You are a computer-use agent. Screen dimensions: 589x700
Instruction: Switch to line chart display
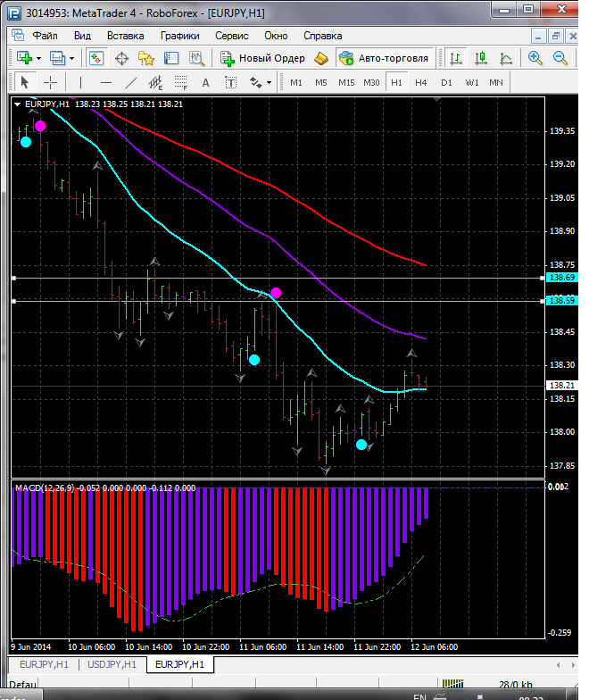coord(505,58)
